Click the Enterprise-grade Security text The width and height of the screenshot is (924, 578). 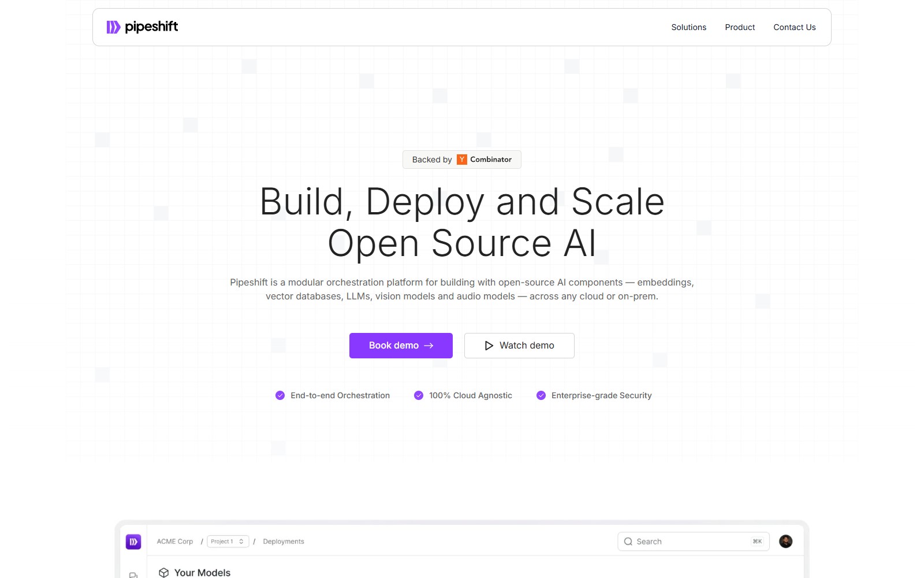tap(601, 395)
